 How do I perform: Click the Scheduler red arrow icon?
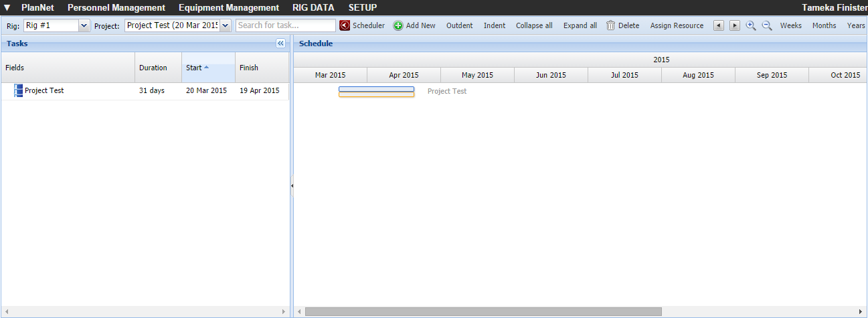click(x=345, y=25)
